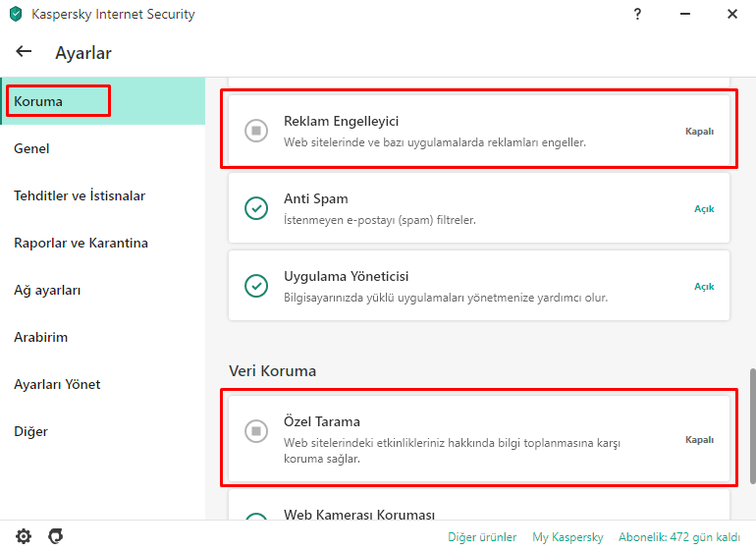Image resolution: width=756 pixels, height=551 pixels.
Task: Open settings via the bottom gear icon
Action: click(24, 536)
